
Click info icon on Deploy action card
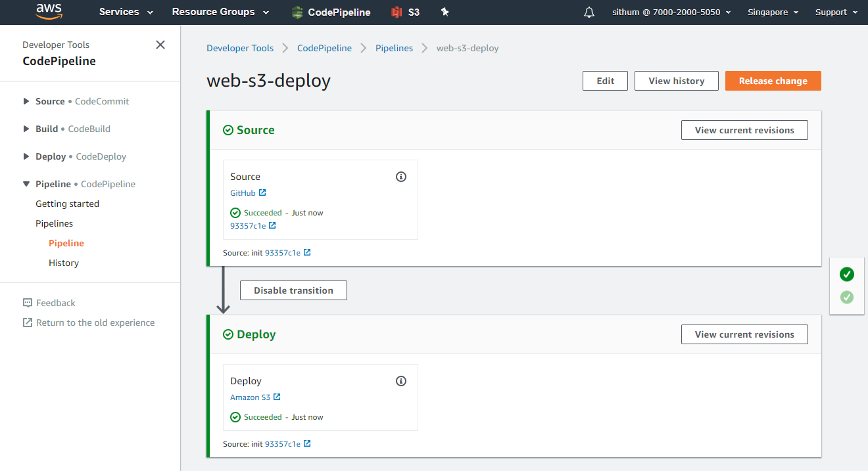point(401,381)
